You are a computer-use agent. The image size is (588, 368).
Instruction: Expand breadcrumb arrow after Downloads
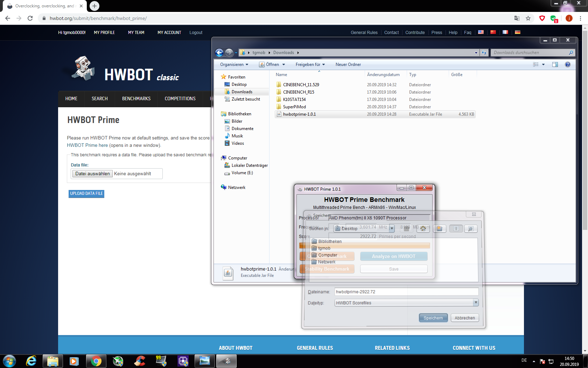(x=298, y=53)
